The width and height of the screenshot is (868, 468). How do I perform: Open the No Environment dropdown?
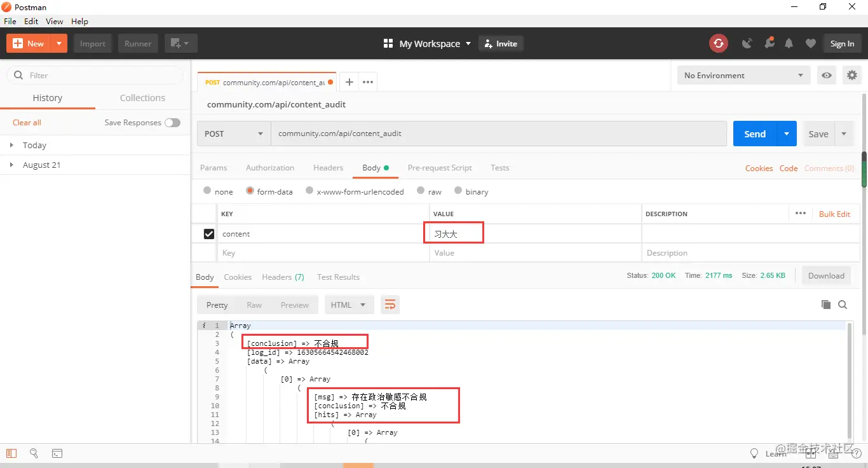tap(744, 75)
